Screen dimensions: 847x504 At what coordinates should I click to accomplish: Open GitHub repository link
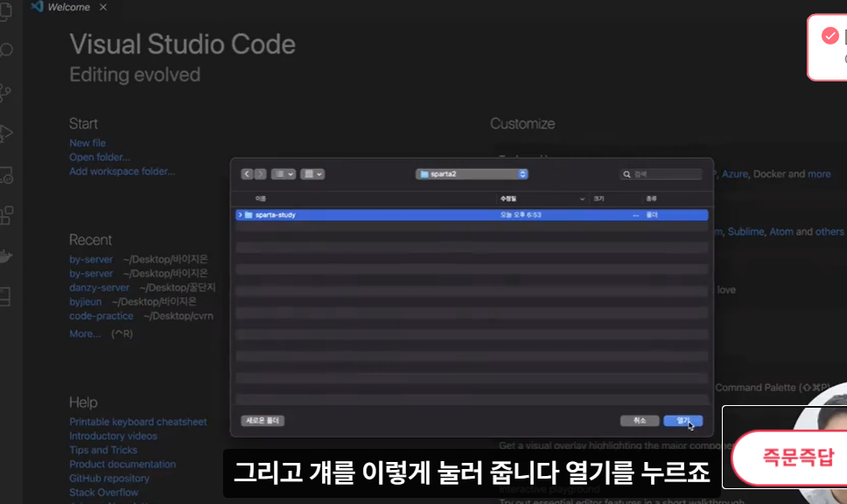coord(109,478)
